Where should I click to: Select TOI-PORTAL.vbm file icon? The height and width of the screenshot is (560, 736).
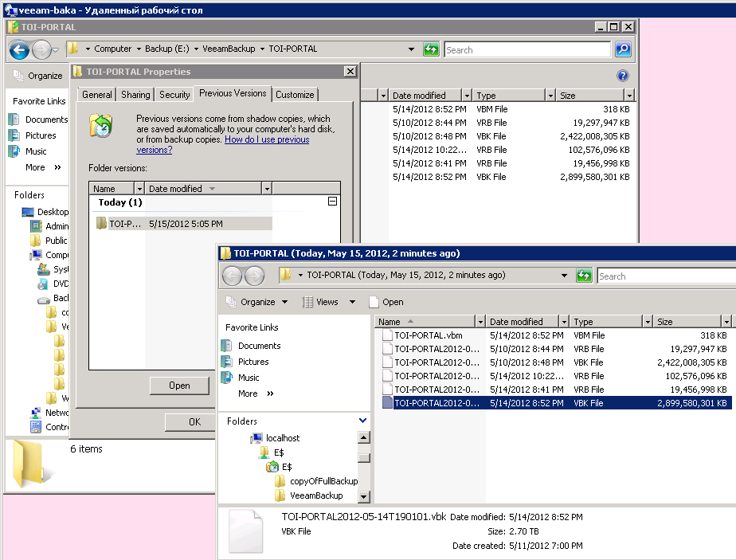(387, 335)
